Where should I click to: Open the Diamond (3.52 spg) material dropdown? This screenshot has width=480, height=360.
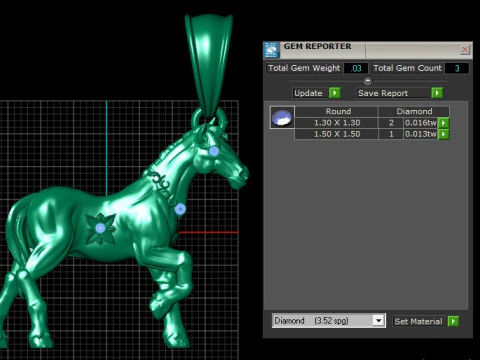pyautogui.click(x=378, y=321)
